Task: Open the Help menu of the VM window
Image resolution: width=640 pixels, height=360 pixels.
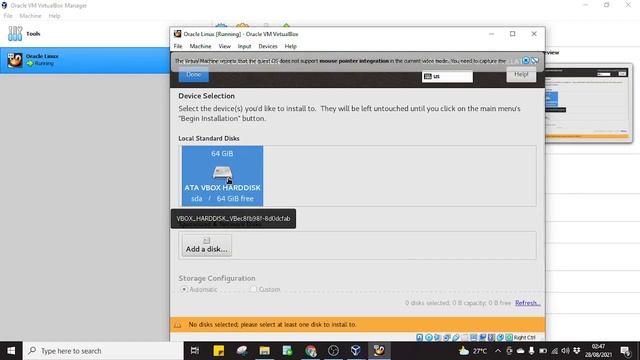Action: coord(291,46)
